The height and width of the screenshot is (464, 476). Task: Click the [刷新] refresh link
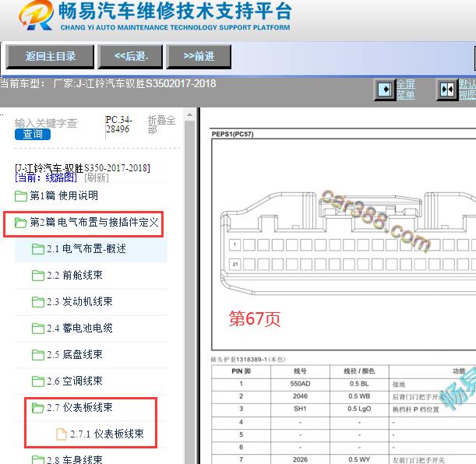[x=97, y=178]
